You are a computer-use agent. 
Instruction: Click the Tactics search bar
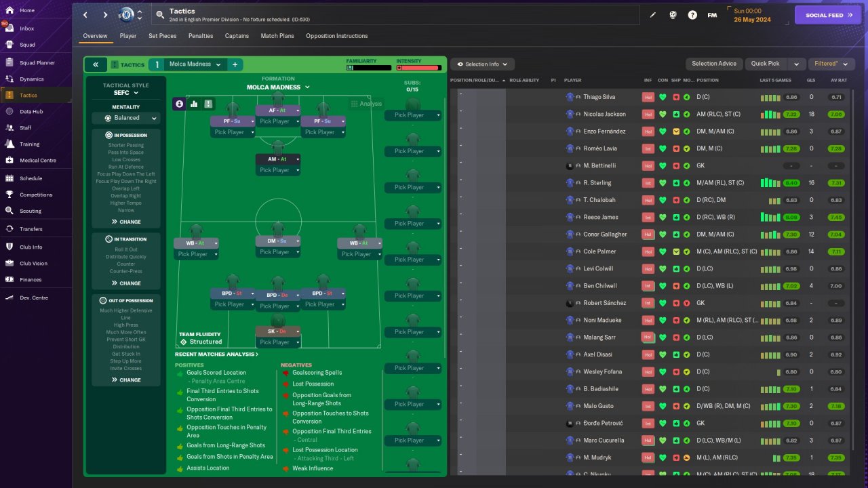[395, 15]
